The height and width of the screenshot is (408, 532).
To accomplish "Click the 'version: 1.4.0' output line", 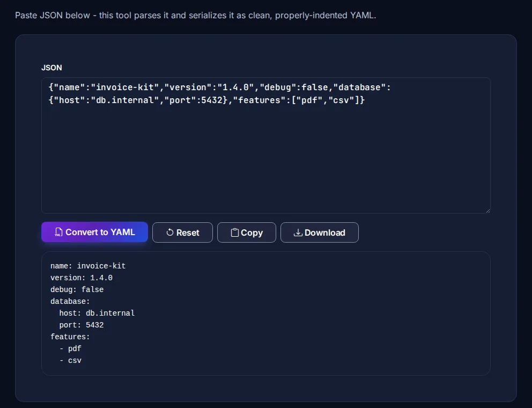I will [x=82, y=278].
